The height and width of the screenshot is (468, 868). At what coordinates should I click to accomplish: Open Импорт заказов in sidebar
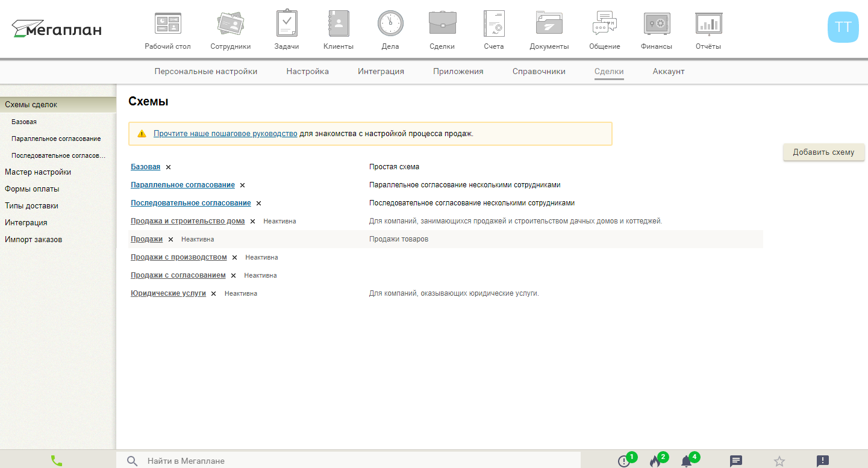click(x=33, y=239)
